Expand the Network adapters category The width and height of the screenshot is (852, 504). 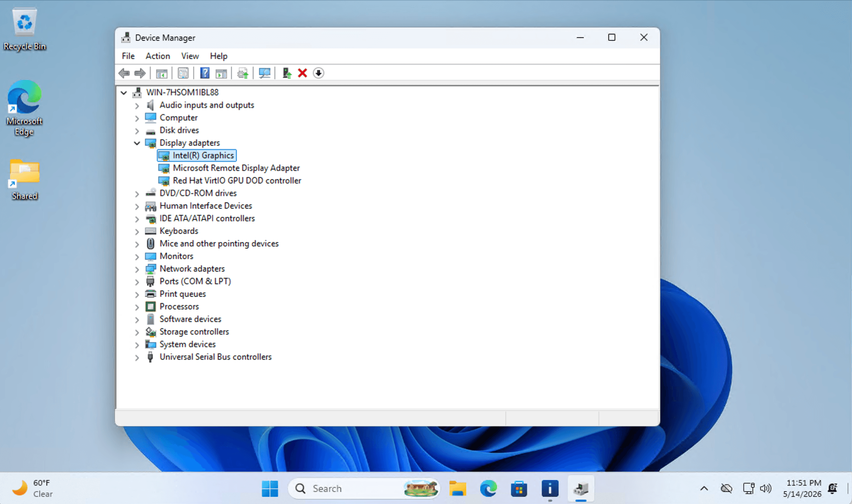[137, 269]
